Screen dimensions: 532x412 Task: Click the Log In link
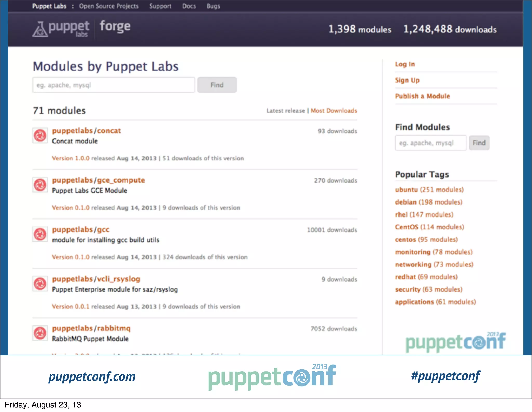coord(405,64)
